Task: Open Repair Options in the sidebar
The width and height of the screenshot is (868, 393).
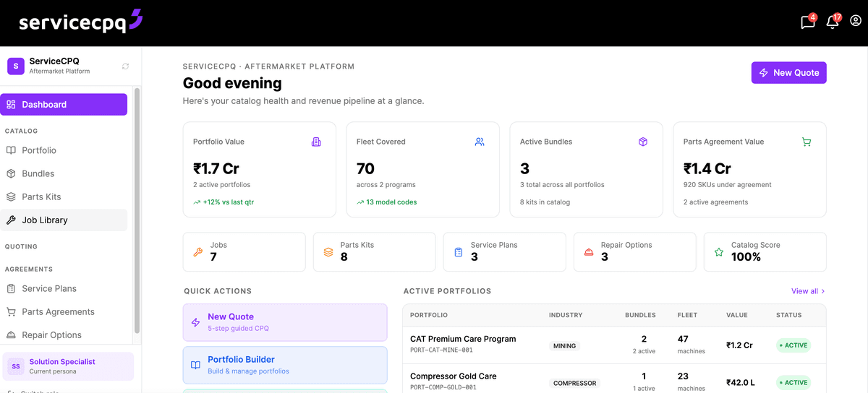Action: [x=64, y=334]
